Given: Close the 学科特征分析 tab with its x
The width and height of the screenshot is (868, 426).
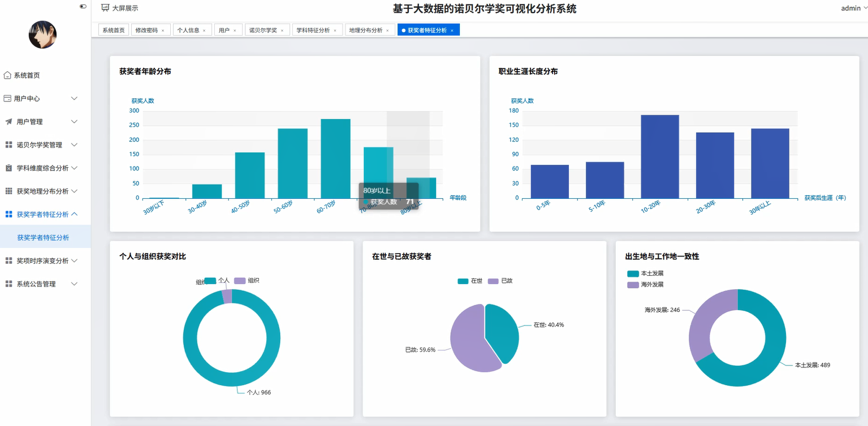Looking at the screenshot, I should (335, 31).
